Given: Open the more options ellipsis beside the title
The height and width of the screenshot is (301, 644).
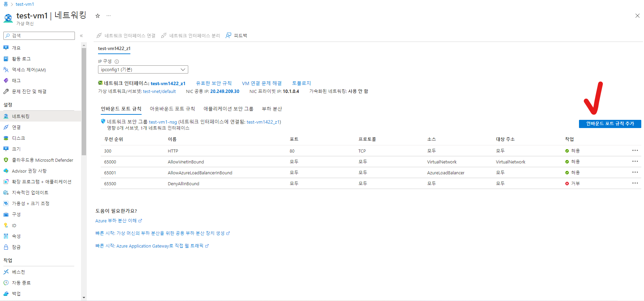Looking at the screenshot, I should click(109, 16).
